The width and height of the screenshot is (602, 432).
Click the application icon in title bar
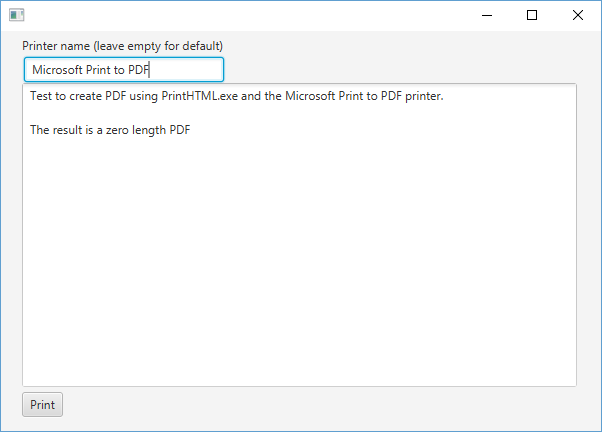click(17, 15)
